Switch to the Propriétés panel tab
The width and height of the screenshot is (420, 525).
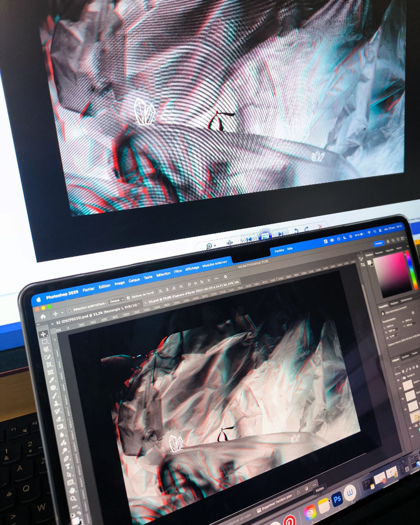[383, 307]
